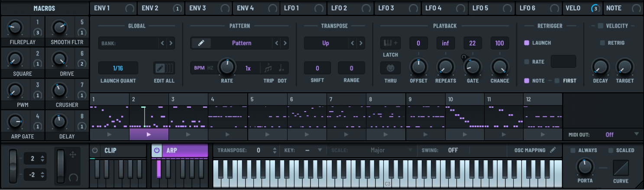Click the small ring under the move icon
The width and height of the screenshot is (644, 190).
pyautogui.click(x=73, y=177)
